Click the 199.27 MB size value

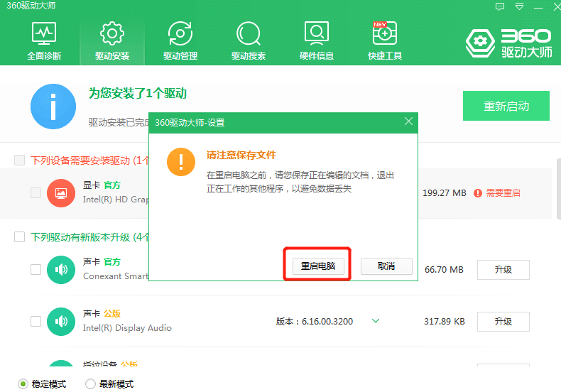445,193
